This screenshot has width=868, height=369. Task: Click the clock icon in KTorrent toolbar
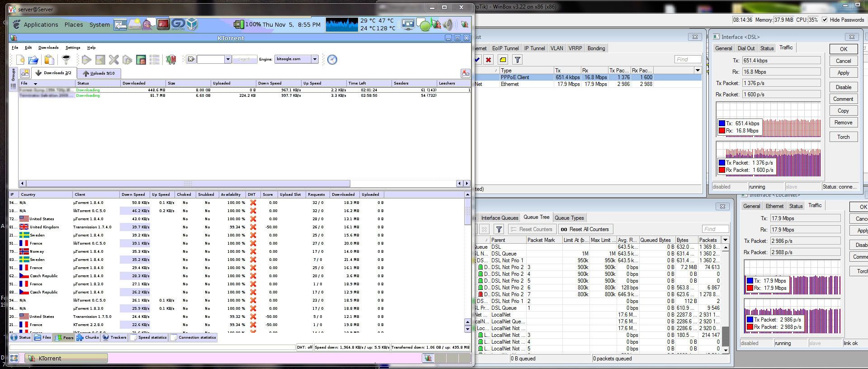pos(332,60)
